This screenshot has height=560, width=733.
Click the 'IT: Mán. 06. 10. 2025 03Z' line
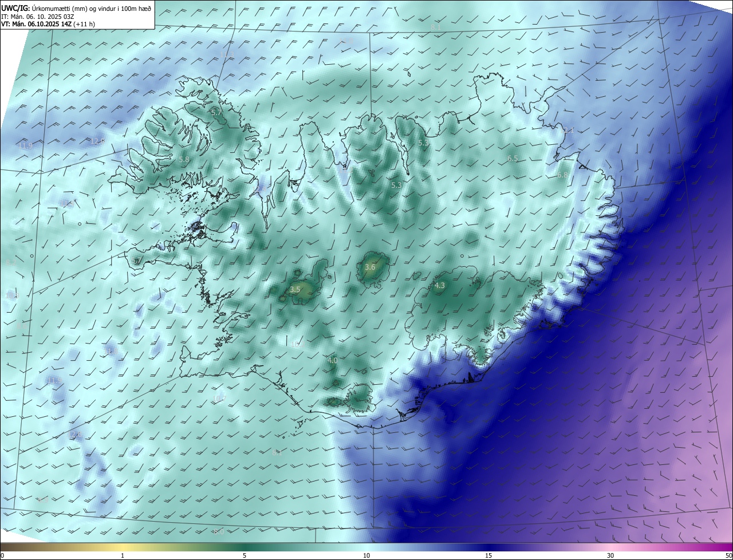click(x=38, y=16)
